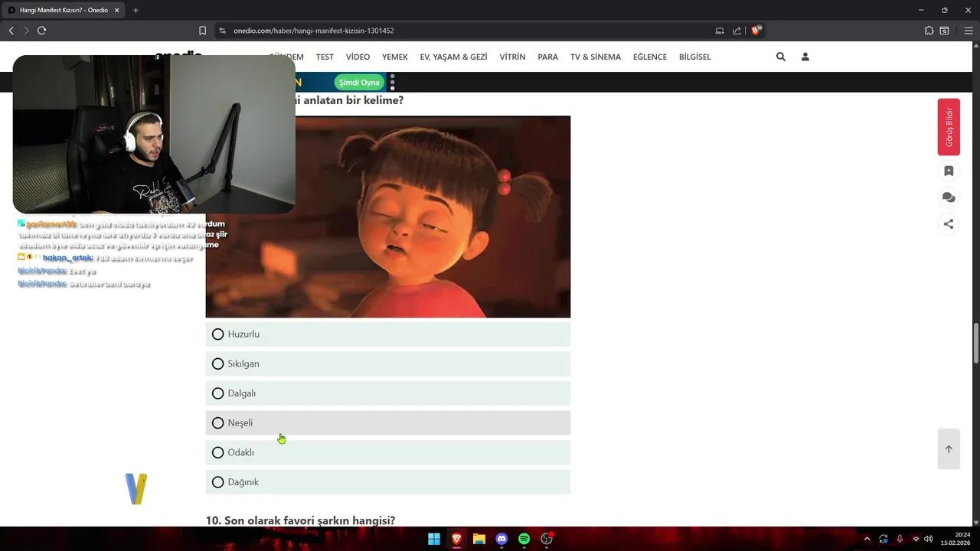The height and width of the screenshot is (551, 980).
Task: Open the VİDEO menu item
Action: (x=358, y=57)
